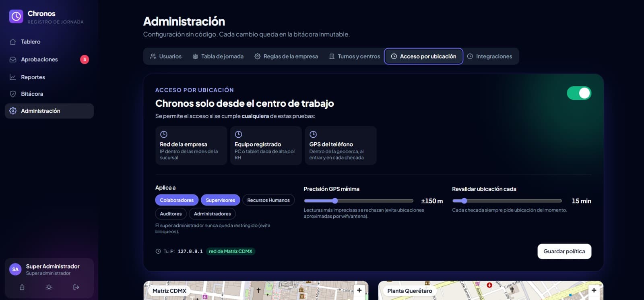644x300 pixels.
Task: Click the Super Administrador name
Action: coord(53,266)
